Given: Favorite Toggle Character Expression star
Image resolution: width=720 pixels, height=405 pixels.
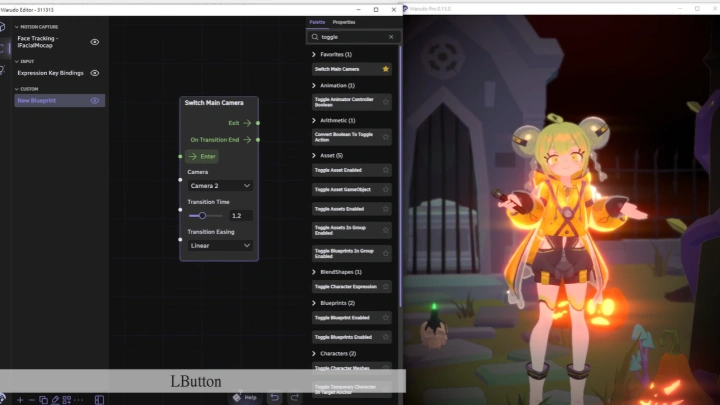Looking at the screenshot, I should pos(386,287).
